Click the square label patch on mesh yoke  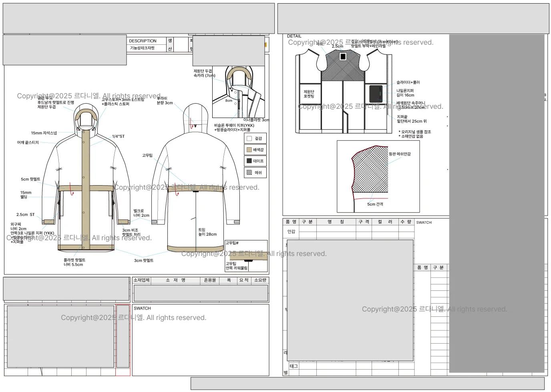[343, 57]
